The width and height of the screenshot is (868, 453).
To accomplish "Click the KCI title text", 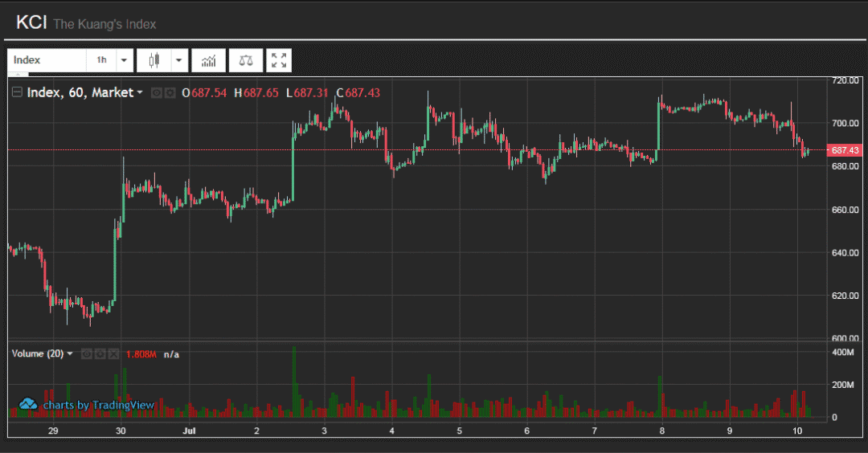I will pos(31,22).
